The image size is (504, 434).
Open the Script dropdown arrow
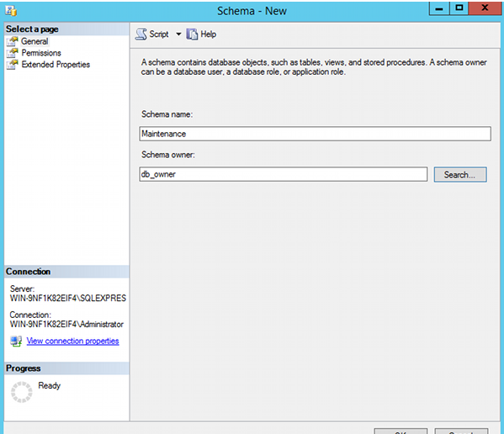(x=178, y=34)
